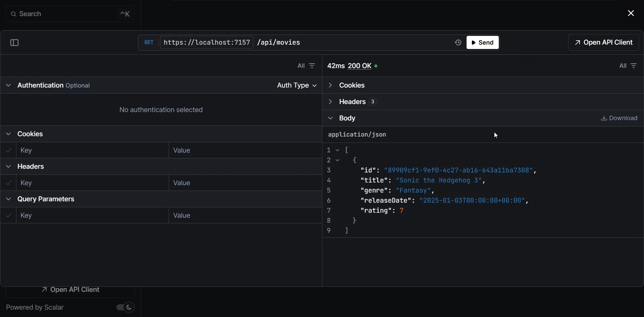644x317 pixels.
Task: Click the request filter icon beside All
Action: 312,66
